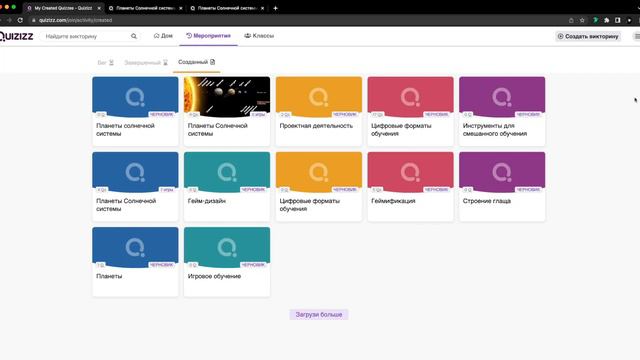Open the Инструменты для смешанного обучения card
The height and width of the screenshot is (360, 640).
click(x=502, y=111)
